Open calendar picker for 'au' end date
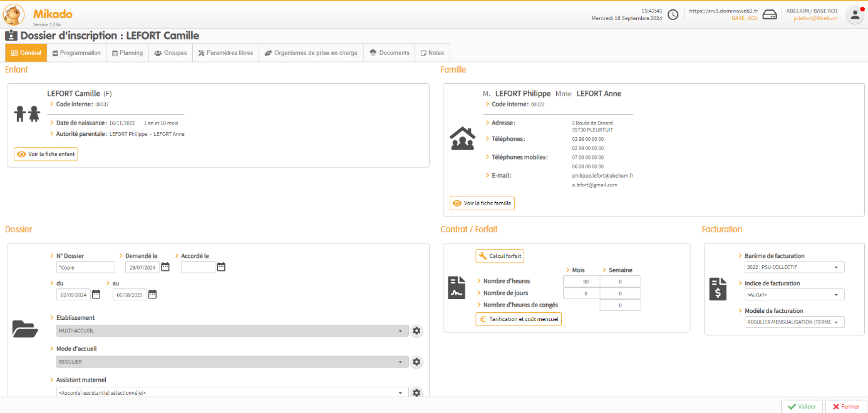The image size is (868, 413). [x=152, y=294]
